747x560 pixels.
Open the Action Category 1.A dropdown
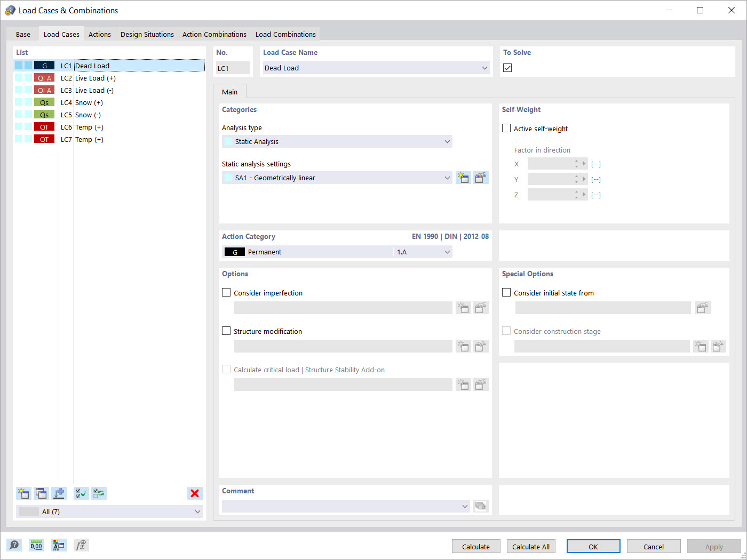[x=447, y=251]
